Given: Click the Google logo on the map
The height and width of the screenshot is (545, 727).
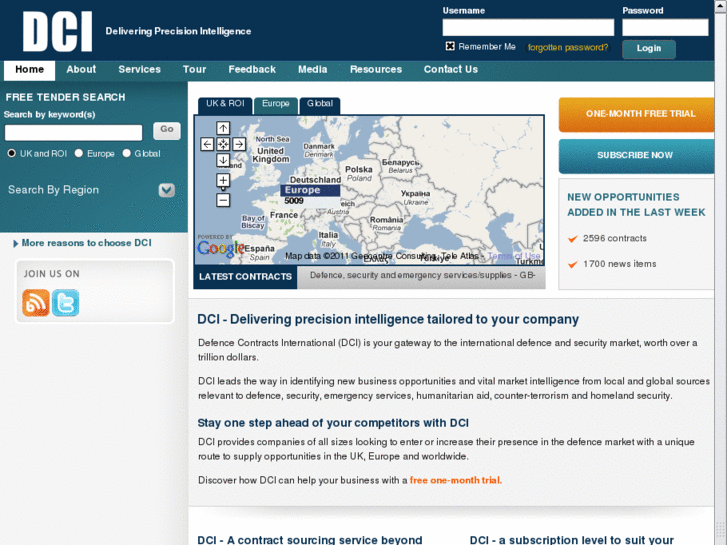Looking at the screenshot, I should tap(220, 248).
